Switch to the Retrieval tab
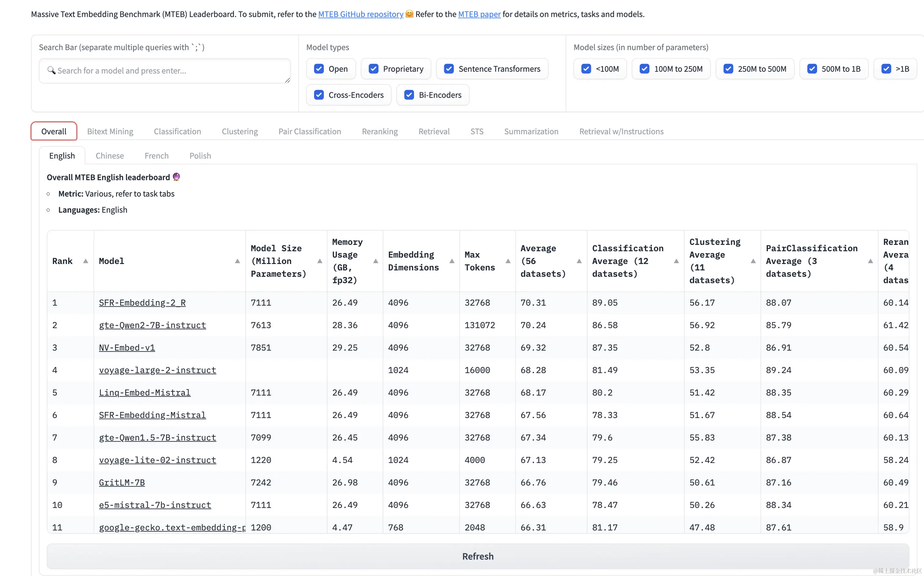The image size is (924, 576). click(x=434, y=131)
